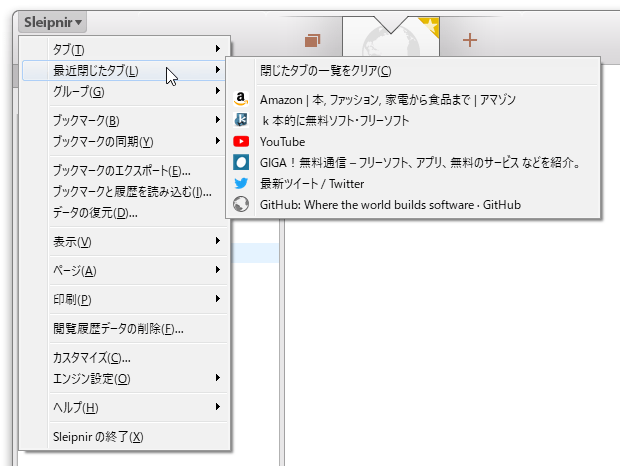The height and width of the screenshot is (466, 620).
Task: Reopen 最新ツイート / Twitter closed tab
Action: [413, 183]
